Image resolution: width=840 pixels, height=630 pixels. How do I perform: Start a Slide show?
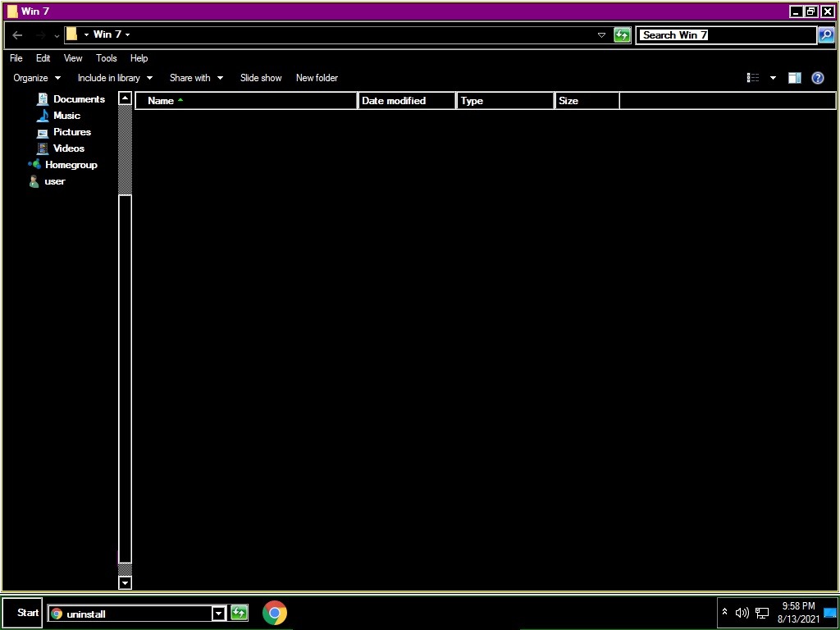pyautogui.click(x=261, y=77)
